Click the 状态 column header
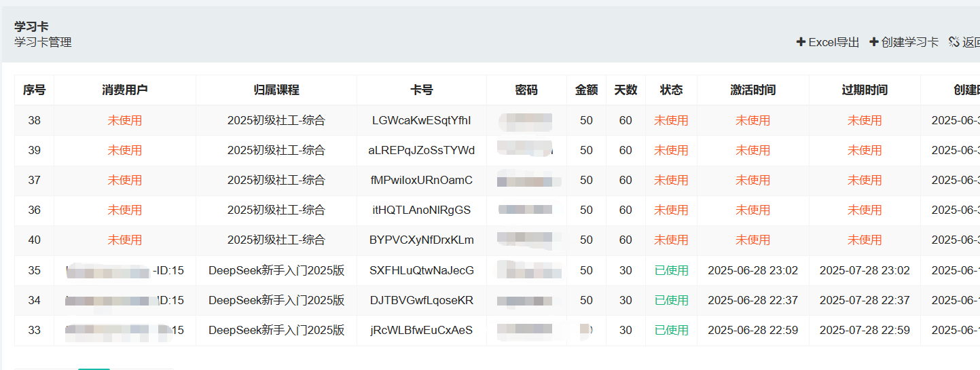 pos(671,90)
